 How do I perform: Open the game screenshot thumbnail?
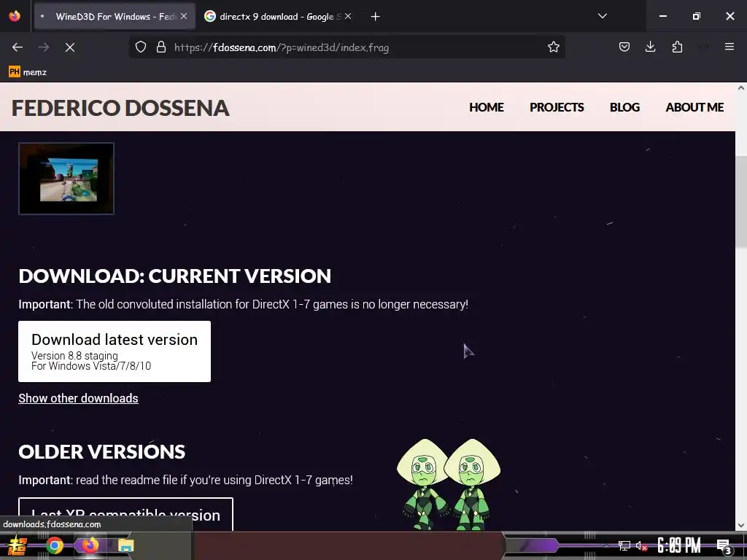66,179
